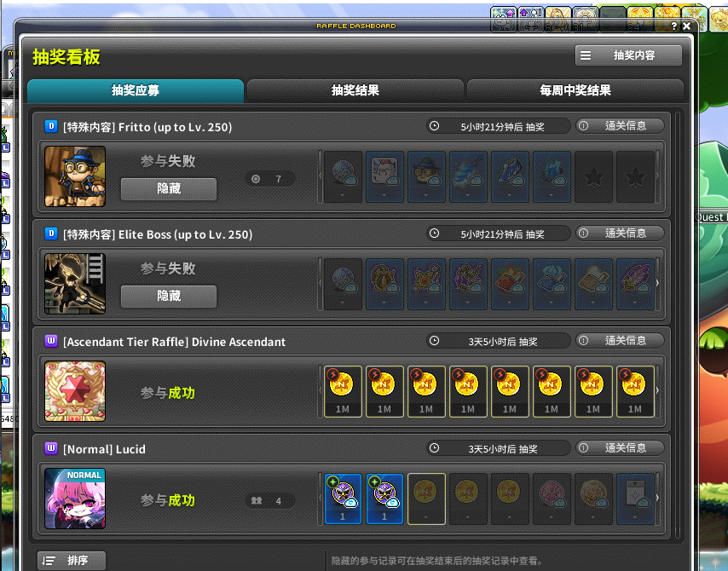Select the purple feather reward in Elite Boss row
The width and height of the screenshot is (728, 571).
(635, 284)
